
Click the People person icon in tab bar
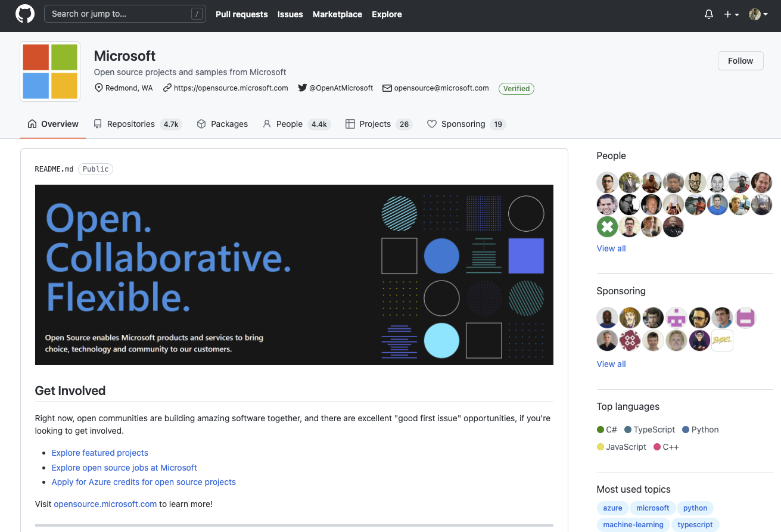(x=267, y=124)
